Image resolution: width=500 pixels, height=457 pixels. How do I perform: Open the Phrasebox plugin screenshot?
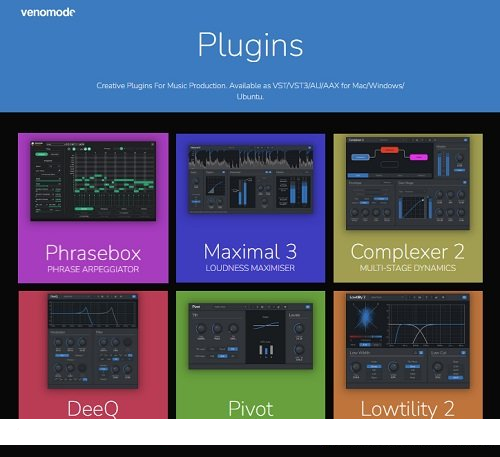click(93, 181)
